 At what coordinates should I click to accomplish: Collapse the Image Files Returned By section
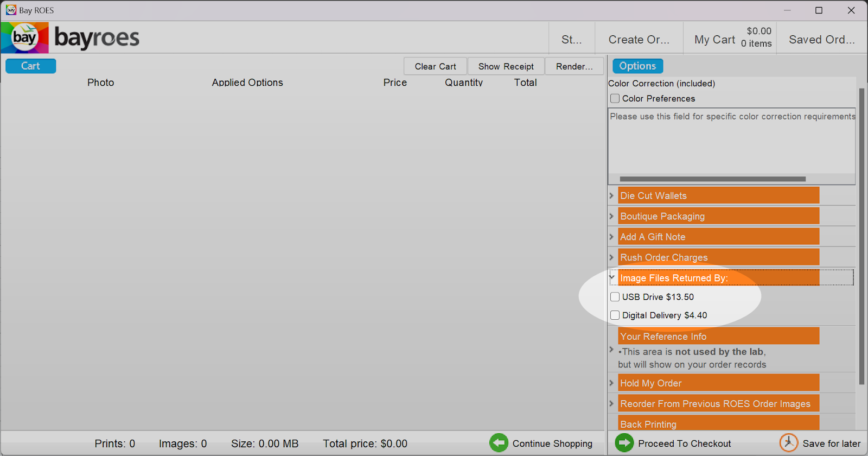612,277
